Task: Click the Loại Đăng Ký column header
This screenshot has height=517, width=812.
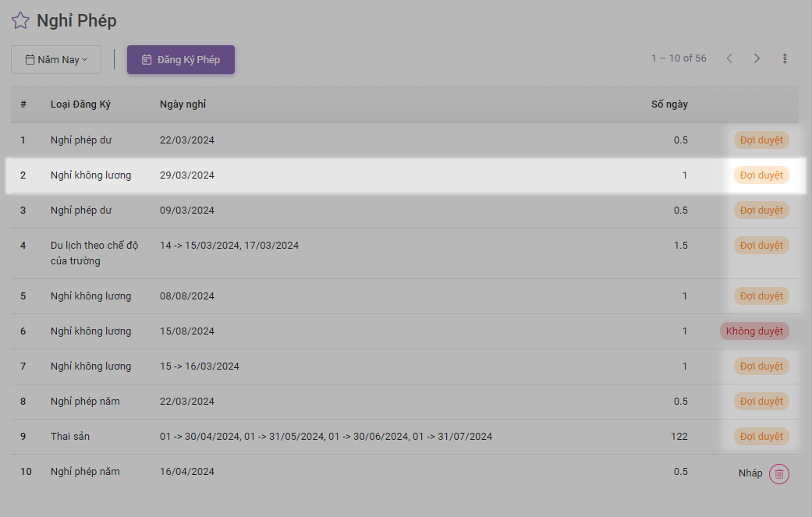Action: [x=81, y=104]
